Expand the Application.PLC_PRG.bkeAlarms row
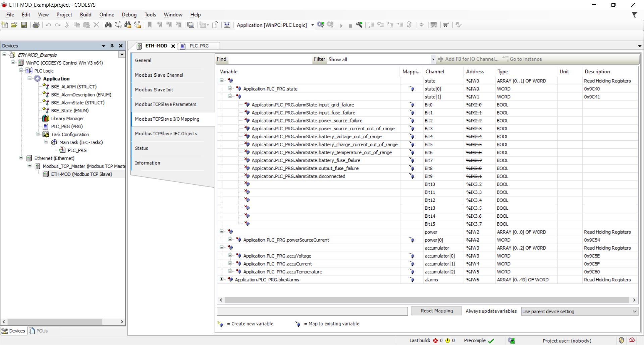 [221, 279]
